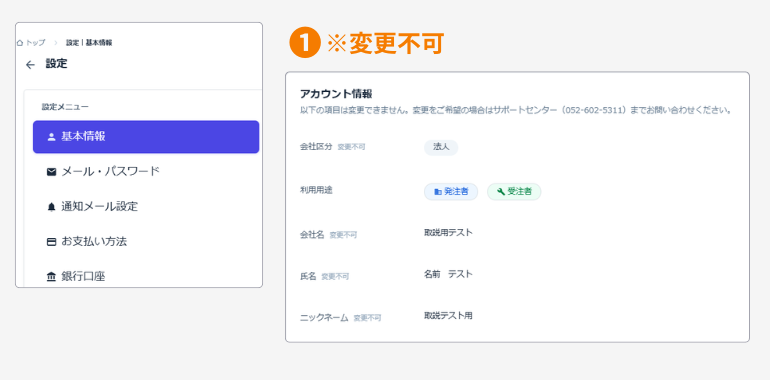770x380 pixels.
Task: Click the wrench icon in 受注者 badge
Action: pos(501,192)
